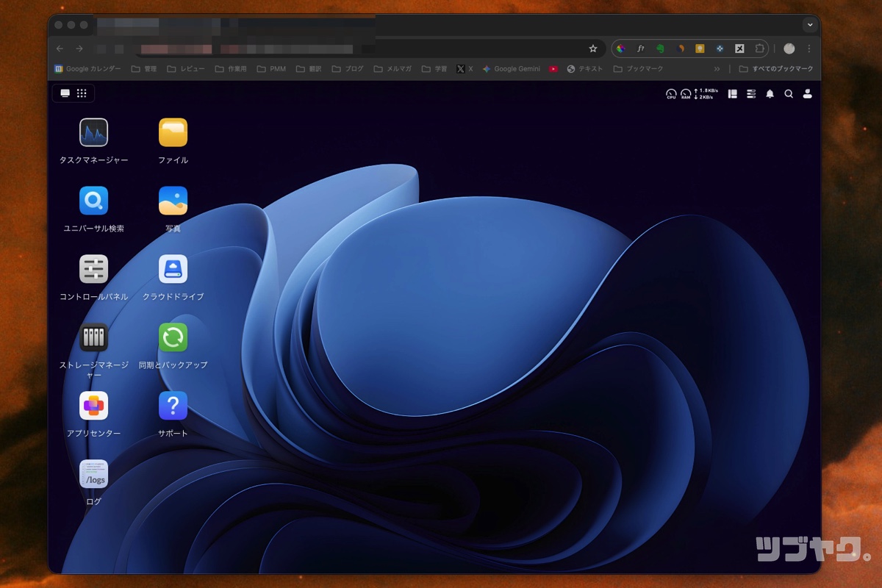Switch to the app grid view

click(82, 93)
